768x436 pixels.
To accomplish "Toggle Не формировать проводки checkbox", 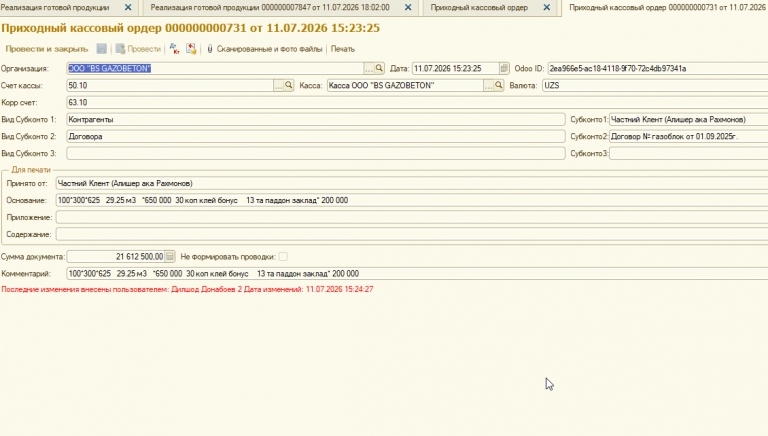I will pyautogui.click(x=283, y=257).
